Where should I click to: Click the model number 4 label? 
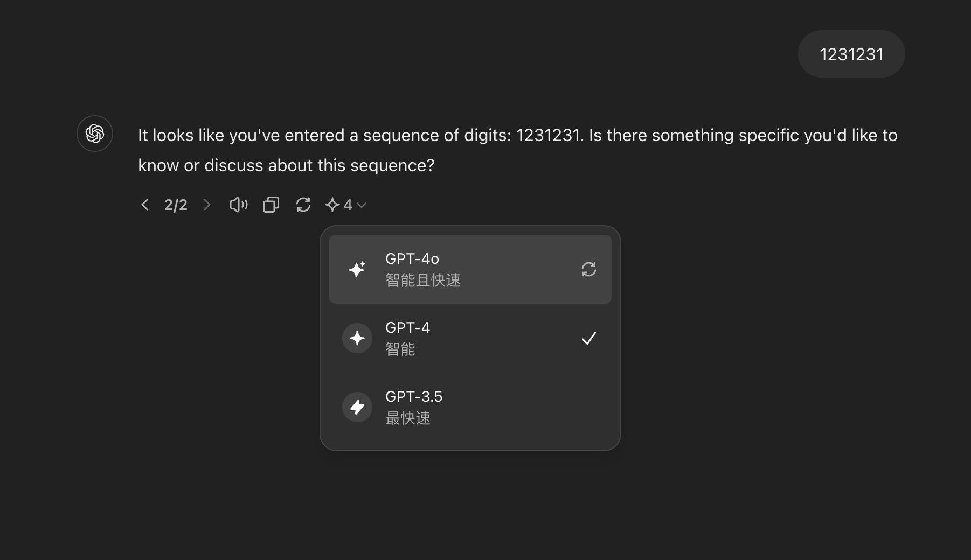[348, 205]
